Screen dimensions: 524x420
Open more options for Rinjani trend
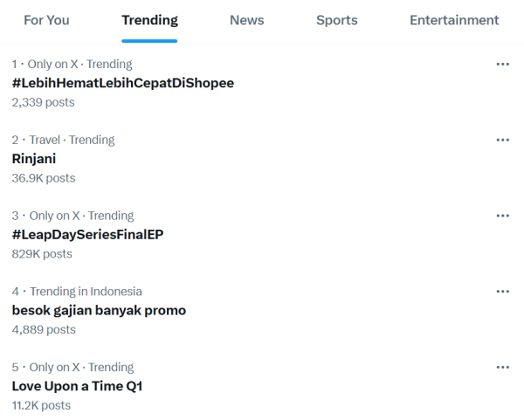coord(503,140)
